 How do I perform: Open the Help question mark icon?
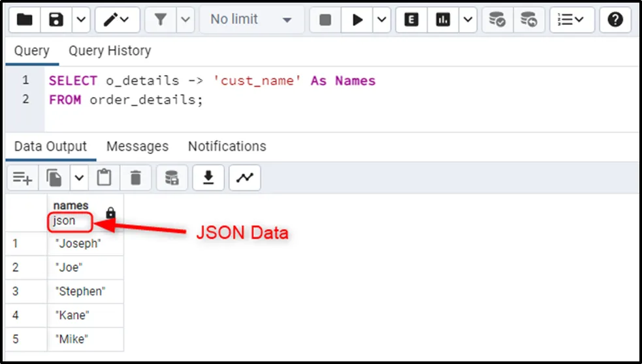click(615, 20)
